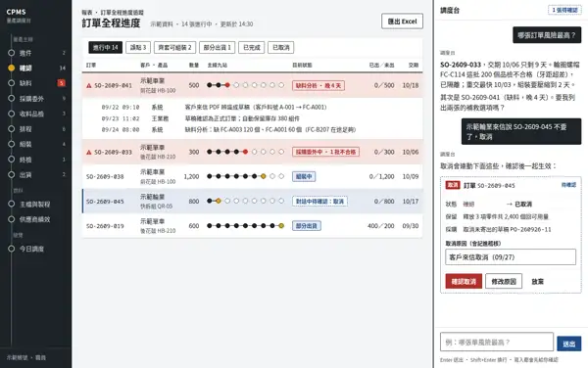Image resolution: width=588 pixels, height=368 pixels.
Task: Select the 齊套可組裝 2 filter tab
Action: tap(174, 48)
